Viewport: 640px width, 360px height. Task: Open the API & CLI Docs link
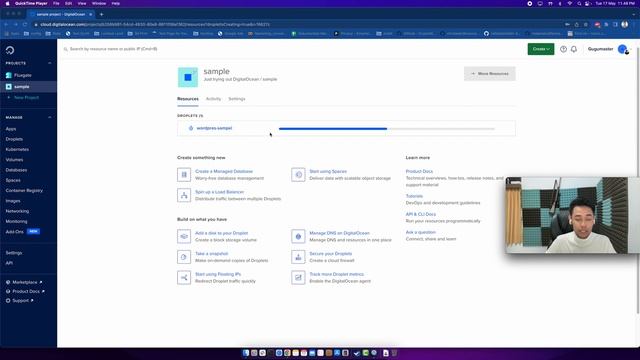coord(421,214)
